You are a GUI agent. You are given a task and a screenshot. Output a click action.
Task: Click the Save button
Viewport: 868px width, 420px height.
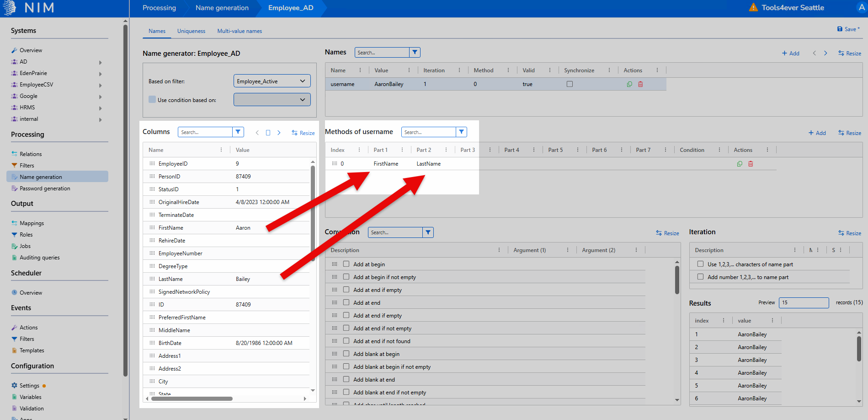pos(848,29)
